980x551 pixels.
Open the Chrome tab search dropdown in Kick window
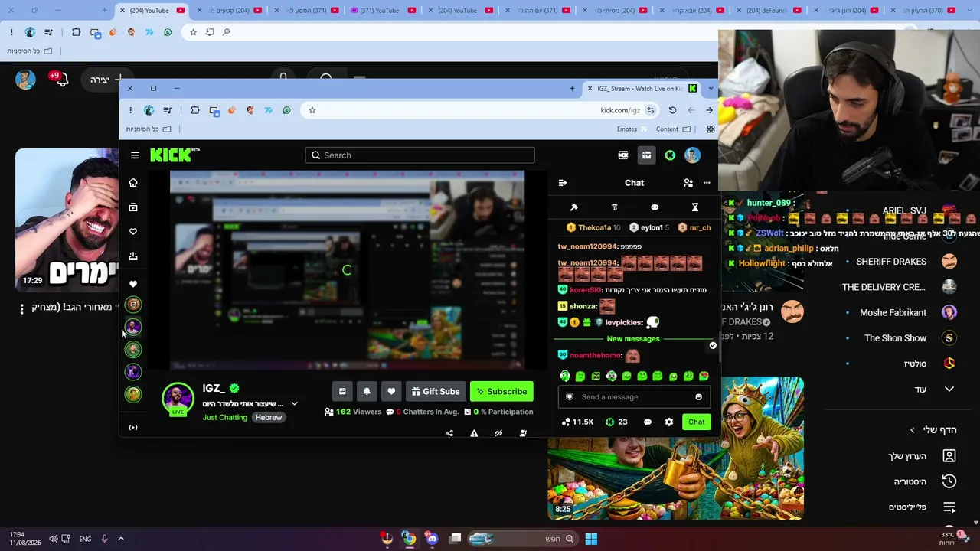[x=710, y=89]
